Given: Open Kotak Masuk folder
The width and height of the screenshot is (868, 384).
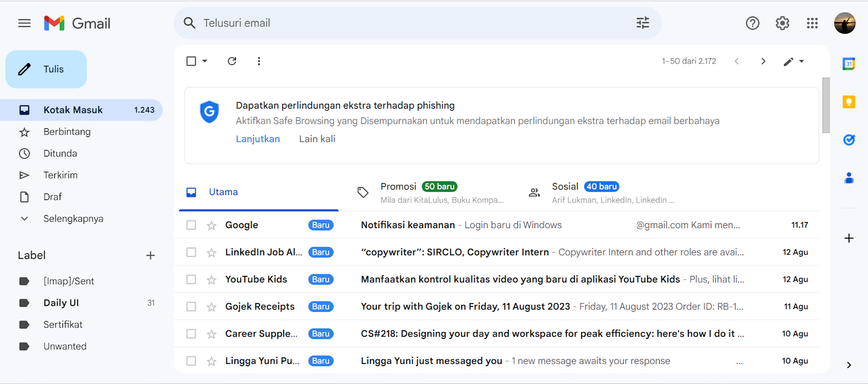Looking at the screenshot, I should pyautogui.click(x=81, y=110).
